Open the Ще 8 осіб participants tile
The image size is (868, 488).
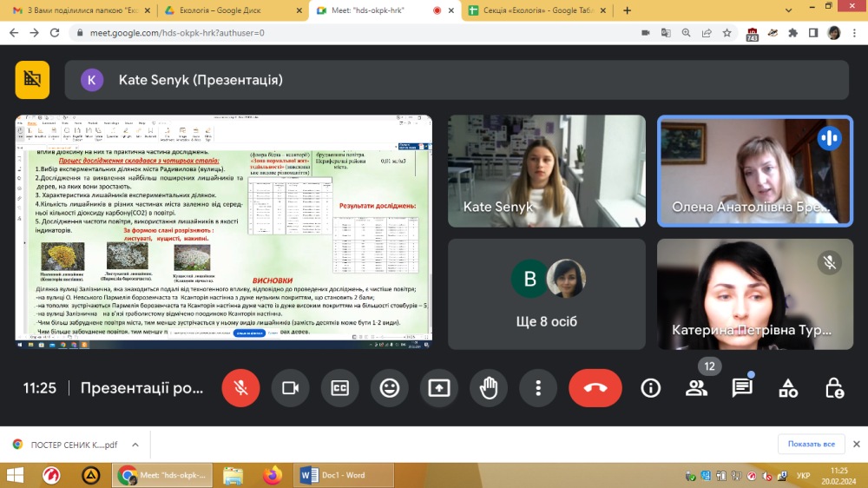pos(547,294)
